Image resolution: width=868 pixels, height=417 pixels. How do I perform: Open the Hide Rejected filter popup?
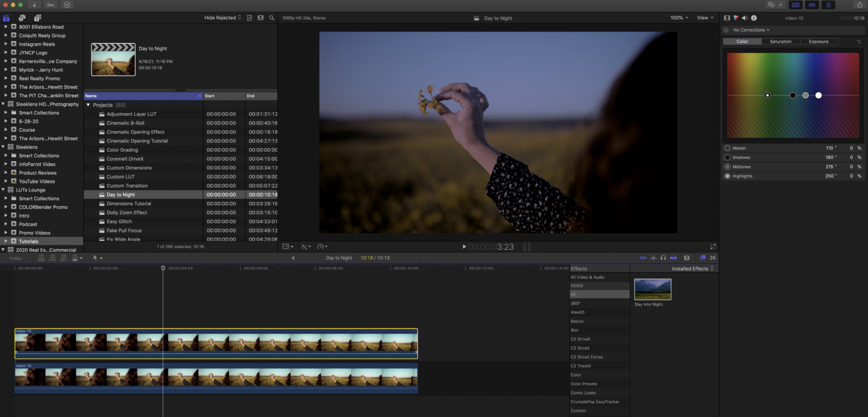(x=223, y=18)
